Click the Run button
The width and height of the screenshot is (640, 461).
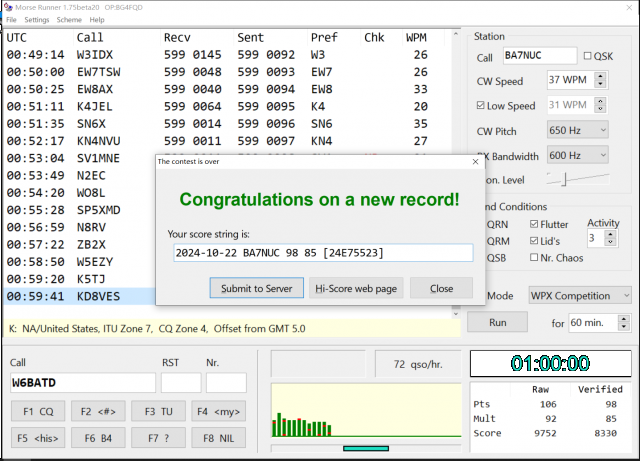[498, 322]
